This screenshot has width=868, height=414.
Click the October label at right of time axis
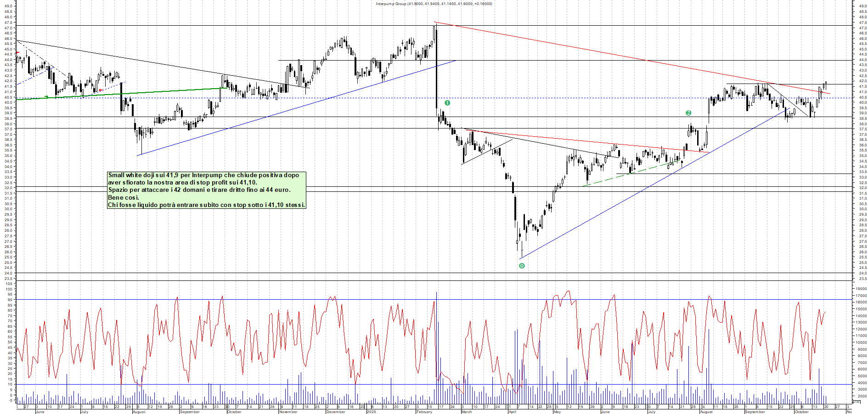click(801, 412)
